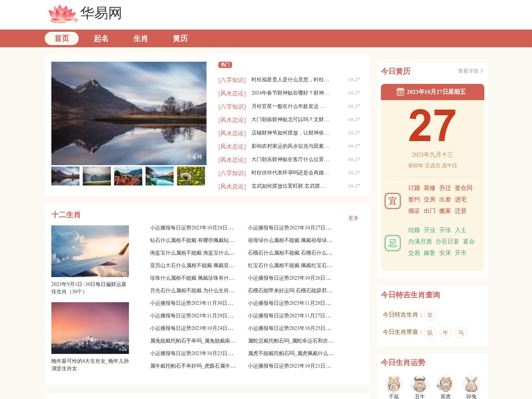Open the 卯兔 zodiac fortune icon
532x399 pixels.
[x=471, y=384]
